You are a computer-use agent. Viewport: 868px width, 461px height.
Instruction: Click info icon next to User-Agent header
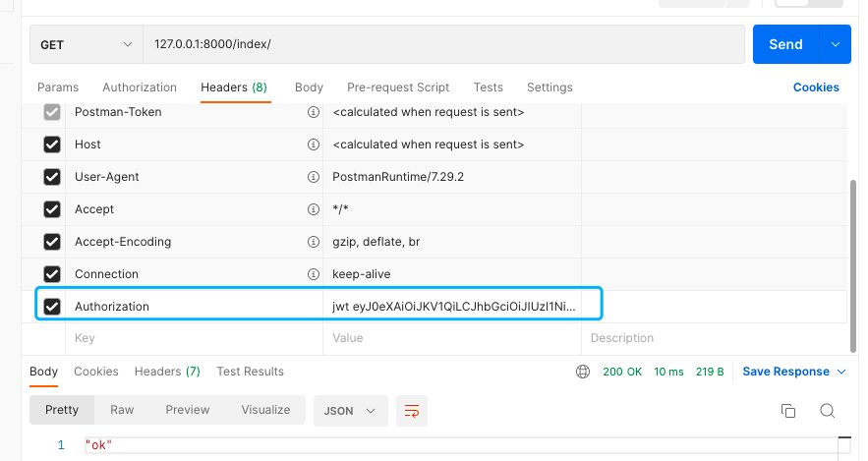coord(314,177)
